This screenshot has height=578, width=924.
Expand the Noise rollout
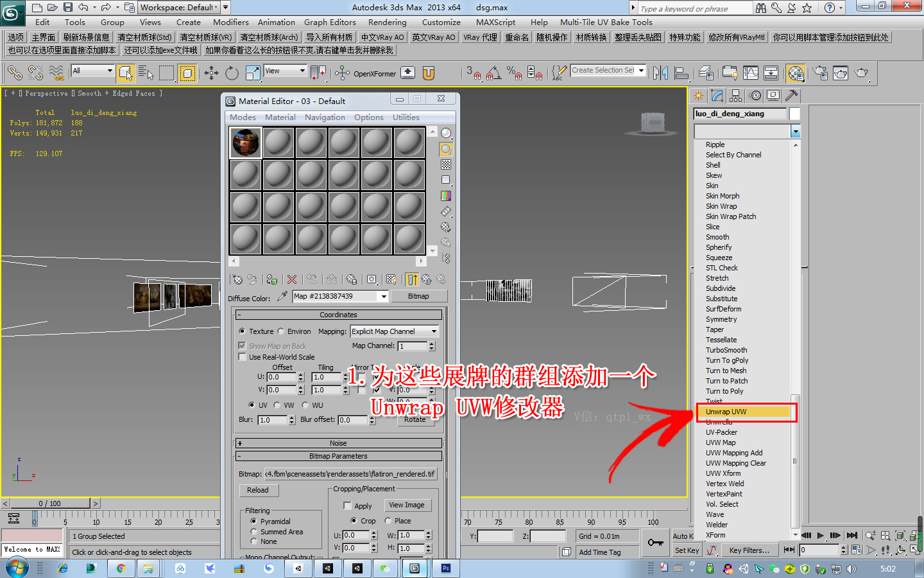coord(338,443)
